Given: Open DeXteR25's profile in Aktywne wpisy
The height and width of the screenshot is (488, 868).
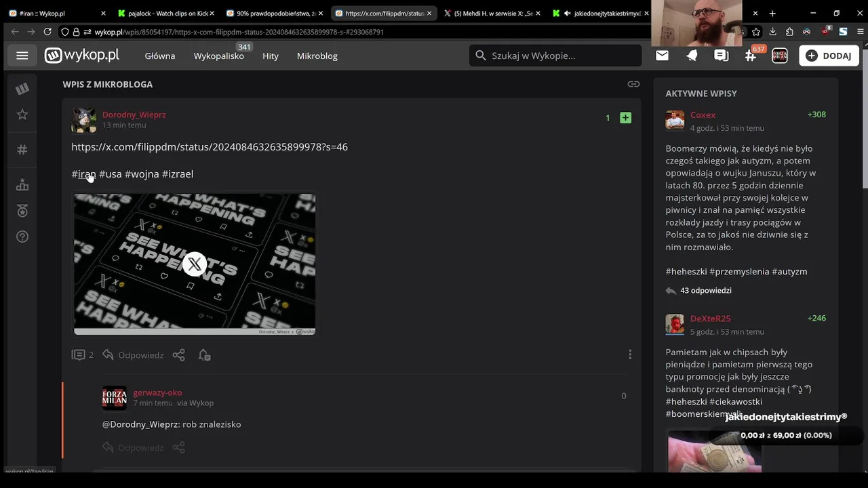Looking at the screenshot, I should [x=711, y=319].
